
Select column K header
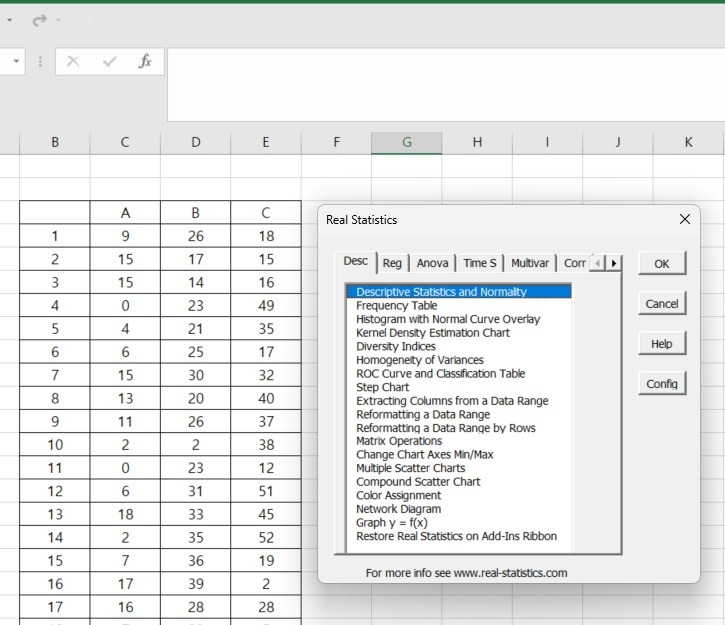tap(688, 142)
